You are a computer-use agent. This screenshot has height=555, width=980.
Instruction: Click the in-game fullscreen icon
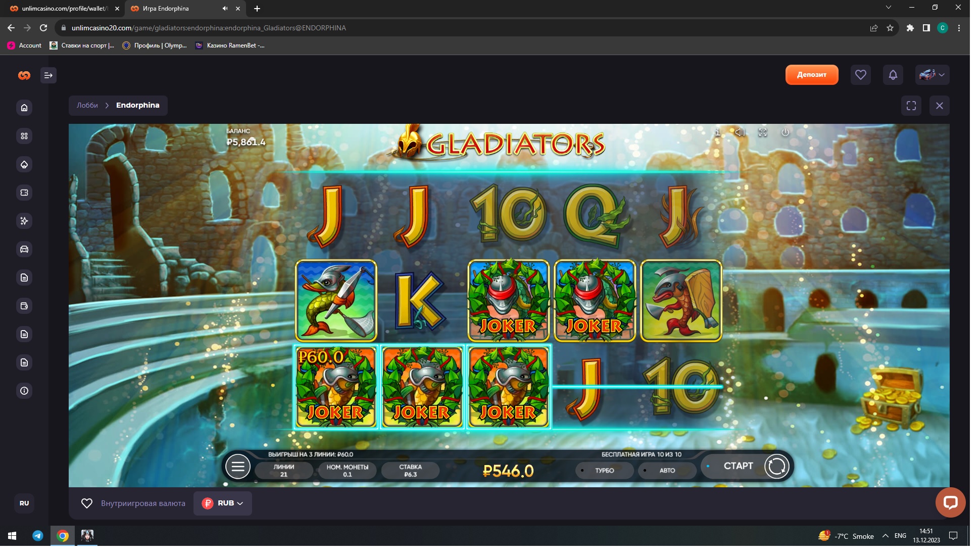click(763, 132)
